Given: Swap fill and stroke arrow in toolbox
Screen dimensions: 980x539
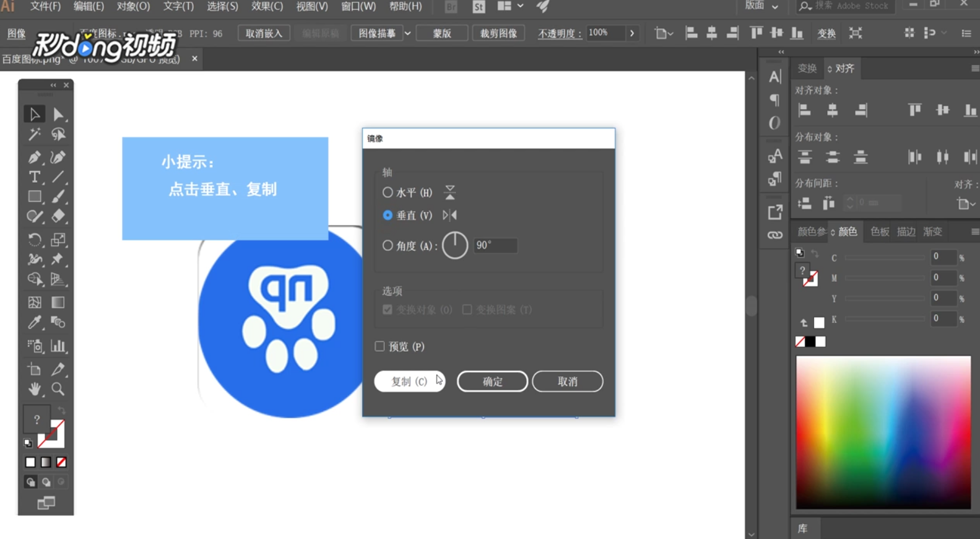Looking at the screenshot, I should point(61,410).
